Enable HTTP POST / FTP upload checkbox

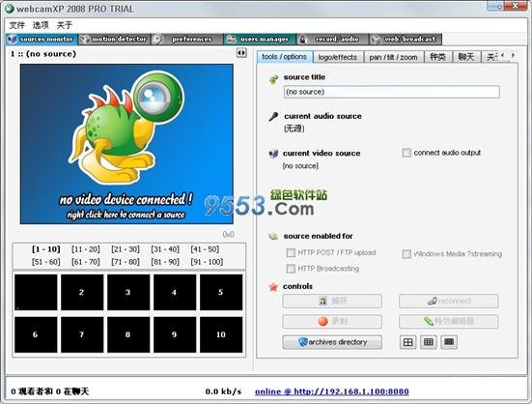point(291,252)
